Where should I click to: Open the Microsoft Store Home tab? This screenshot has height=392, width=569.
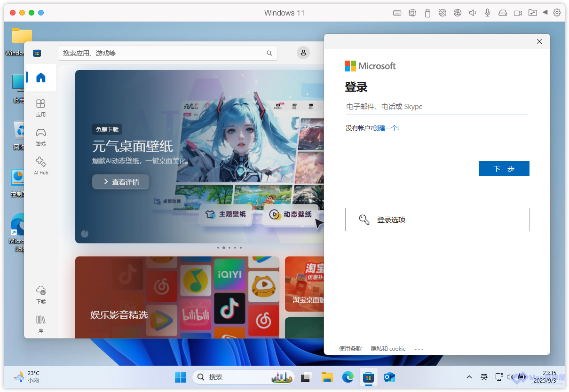(41, 78)
